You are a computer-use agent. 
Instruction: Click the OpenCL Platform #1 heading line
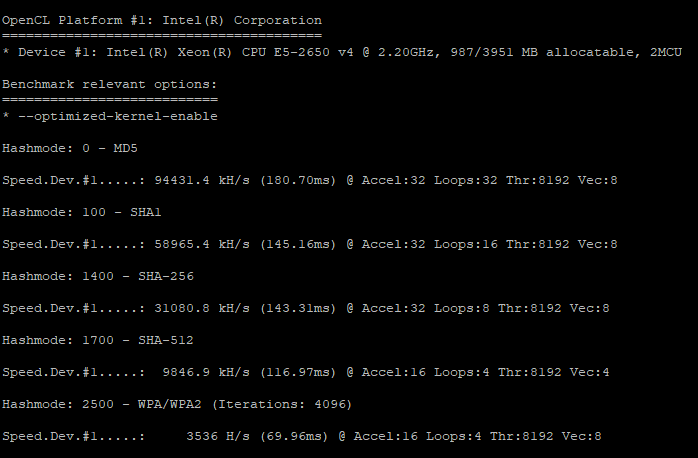162,20
